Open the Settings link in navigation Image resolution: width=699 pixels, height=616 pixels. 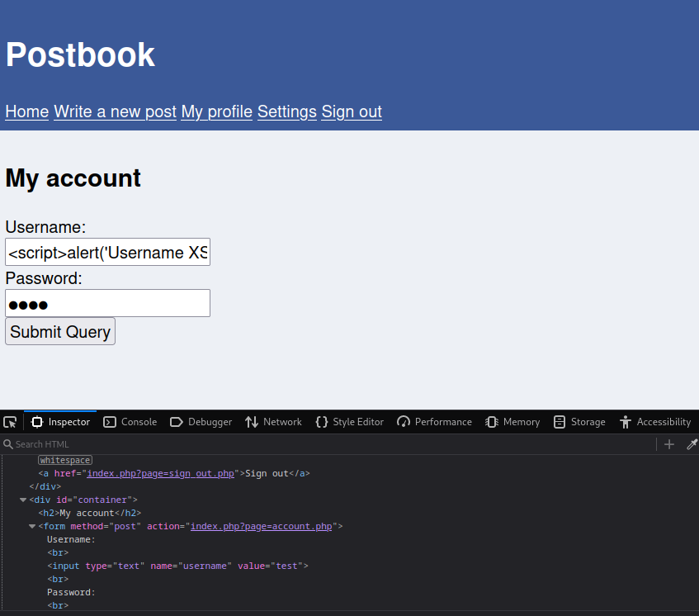pos(287,111)
